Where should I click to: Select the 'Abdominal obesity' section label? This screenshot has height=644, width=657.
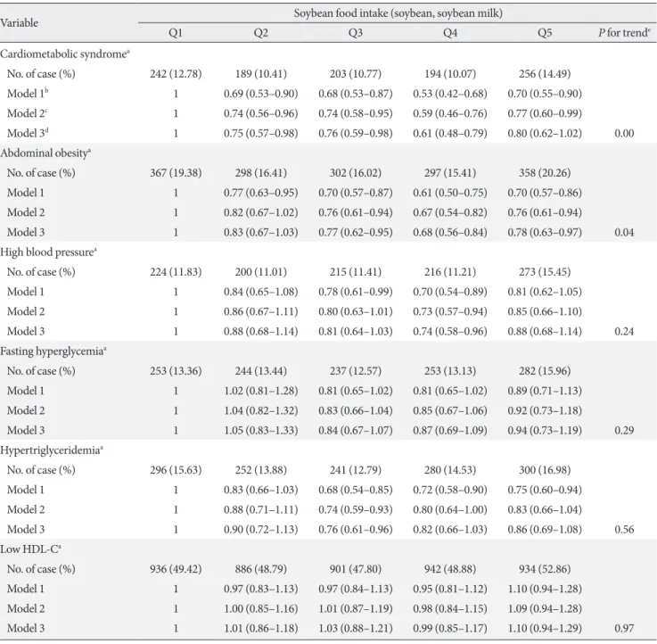click(x=45, y=153)
